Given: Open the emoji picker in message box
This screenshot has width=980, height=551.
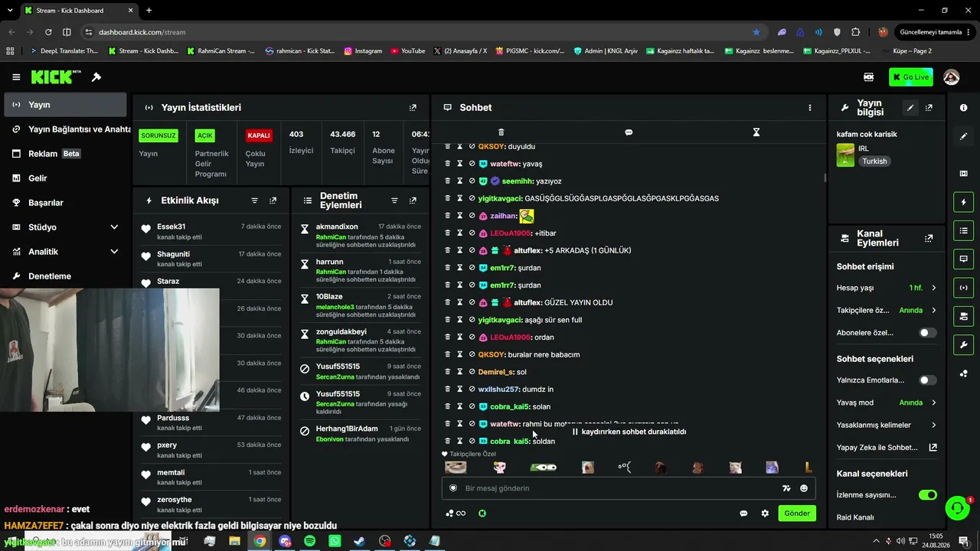Looking at the screenshot, I should click(x=804, y=488).
